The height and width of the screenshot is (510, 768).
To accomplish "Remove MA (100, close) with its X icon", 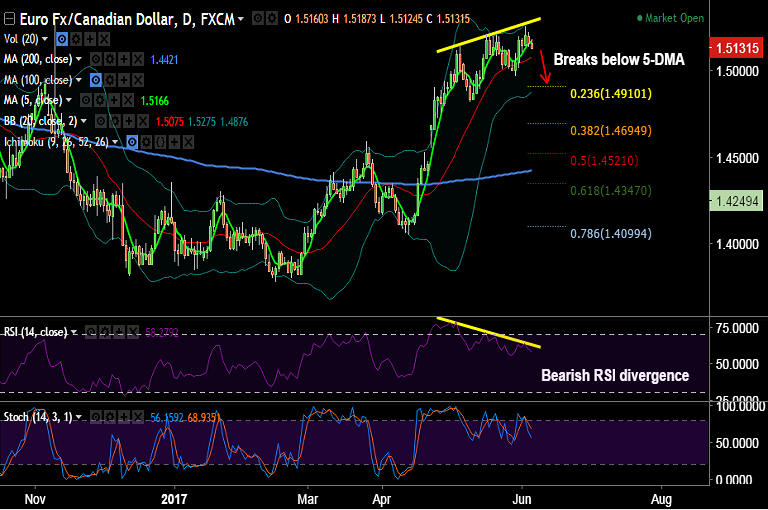I will click(x=138, y=80).
